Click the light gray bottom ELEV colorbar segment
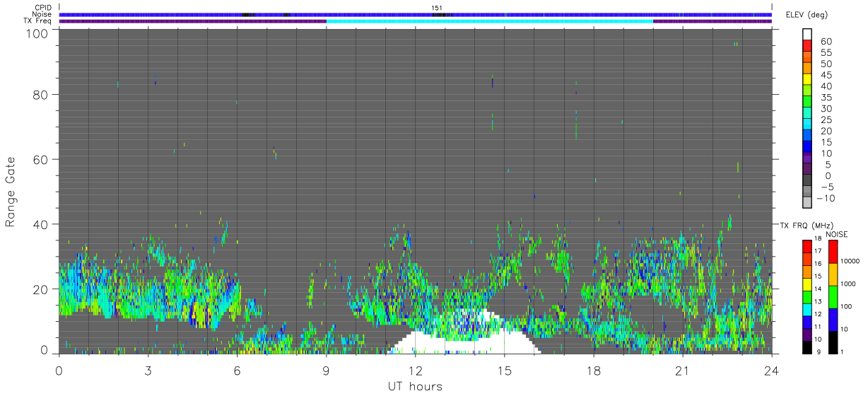The height and width of the screenshot is (401, 868). (x=807, y=201)
